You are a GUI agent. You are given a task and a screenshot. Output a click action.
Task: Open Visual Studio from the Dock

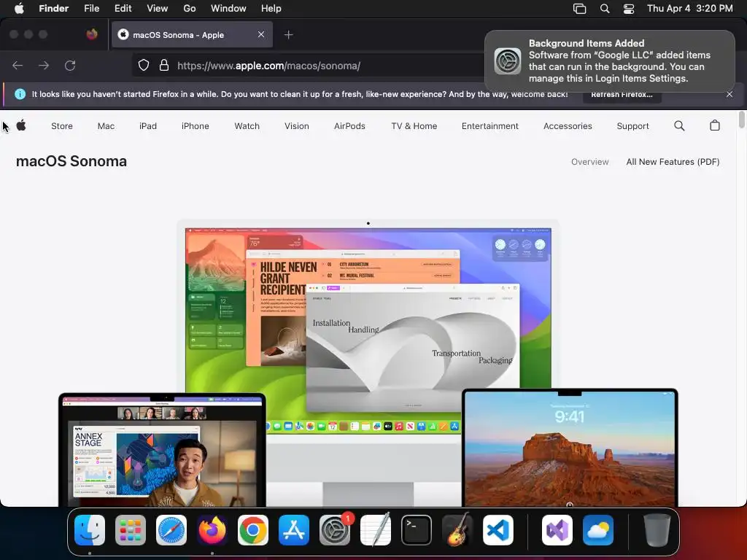click(x=557, y=530)
